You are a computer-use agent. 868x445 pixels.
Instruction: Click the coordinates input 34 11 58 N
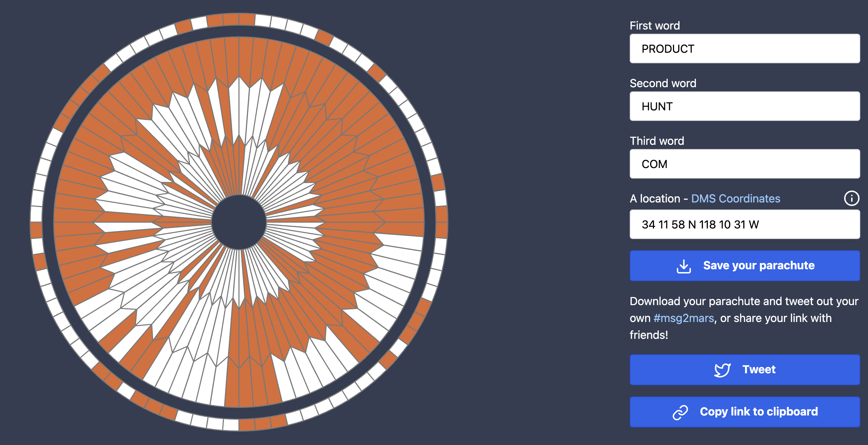[744, 225]
